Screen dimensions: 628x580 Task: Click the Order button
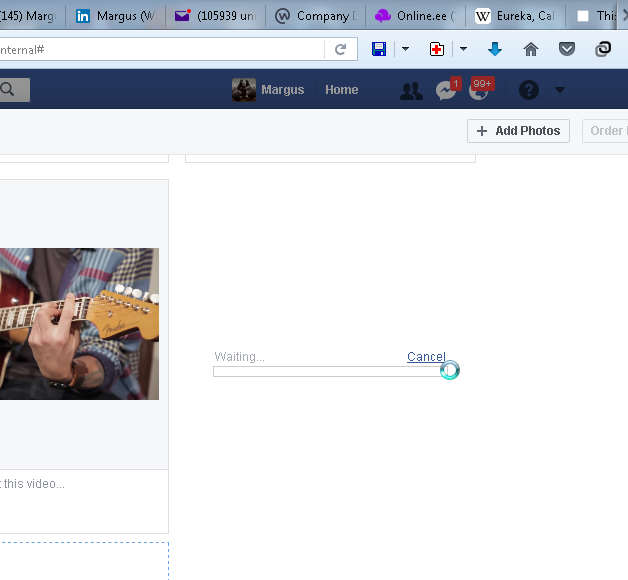point(605,131)
